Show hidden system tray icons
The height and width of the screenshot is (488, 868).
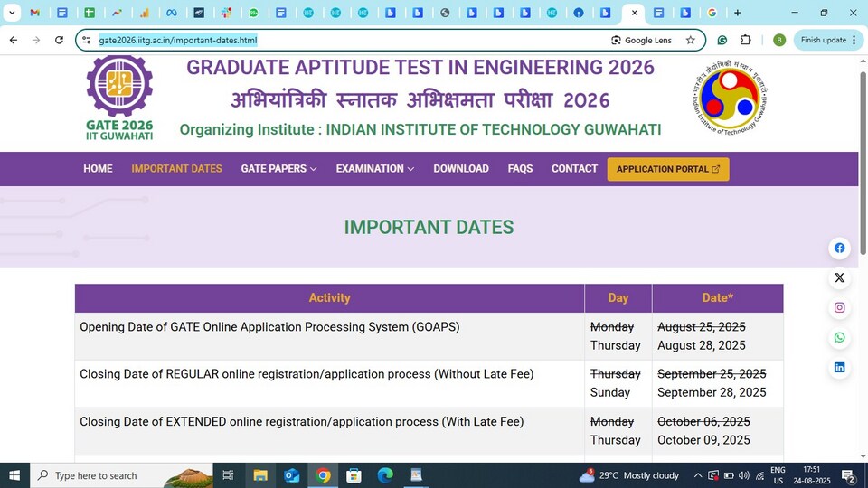tap(697, 475)
